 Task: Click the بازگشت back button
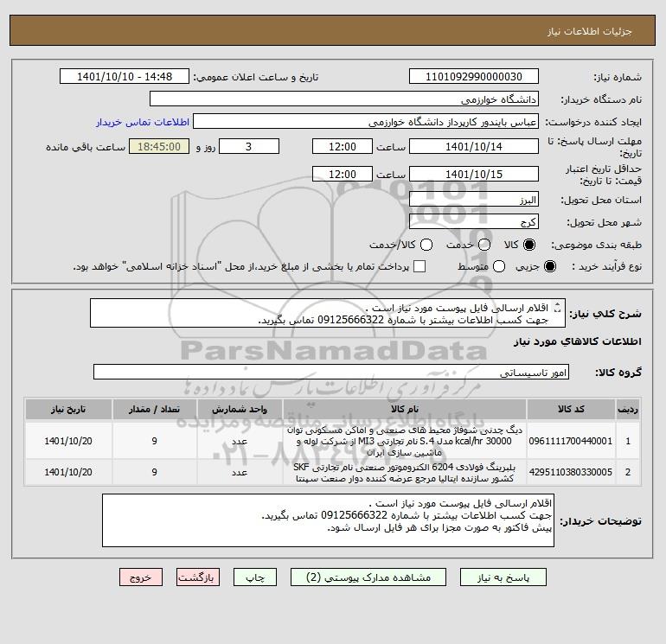198,577
